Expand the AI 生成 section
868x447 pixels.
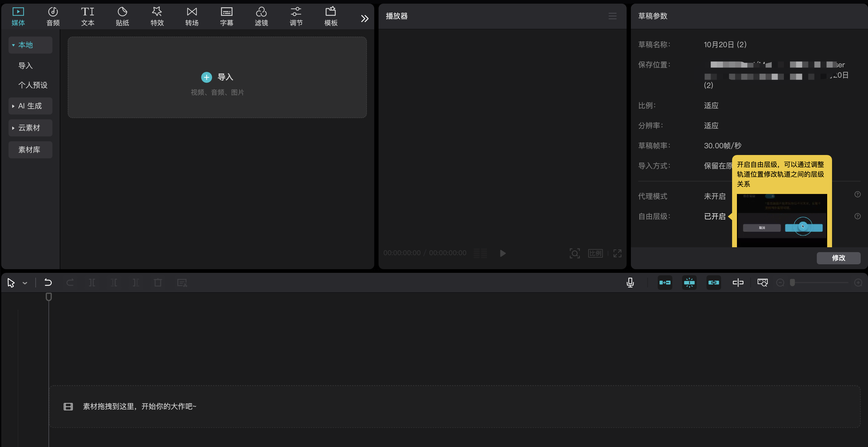(x=30, y=106)
